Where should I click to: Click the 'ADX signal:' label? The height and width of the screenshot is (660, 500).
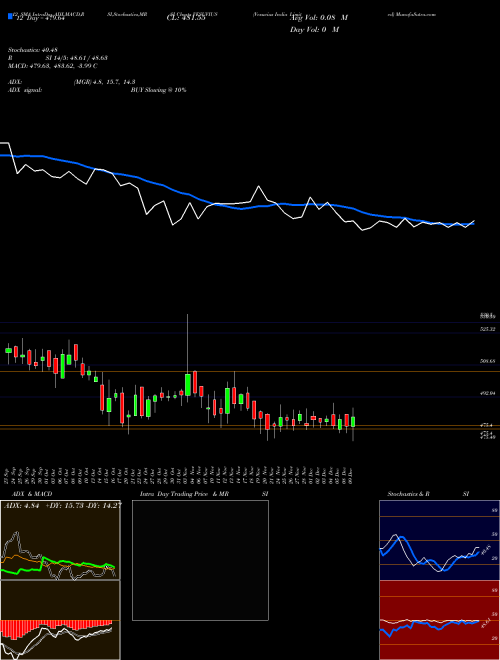coord(25,90)
